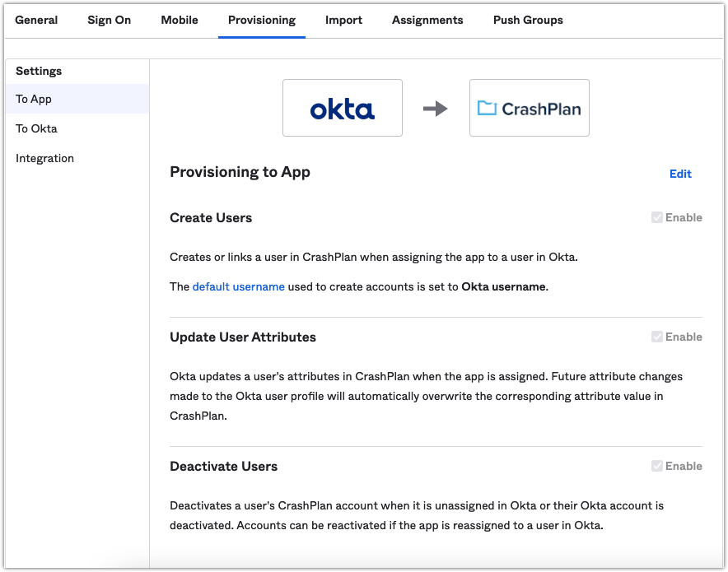This screenshot has width=728, height=572.
Task: Click the Update User Attributes heading
Action: [243, 337]
